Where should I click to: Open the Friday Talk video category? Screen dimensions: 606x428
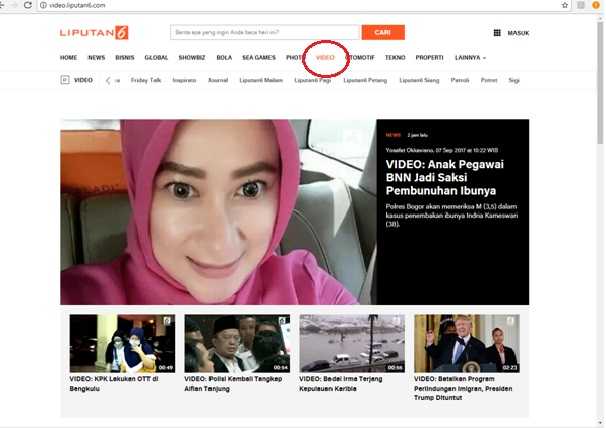click(146, 80)
